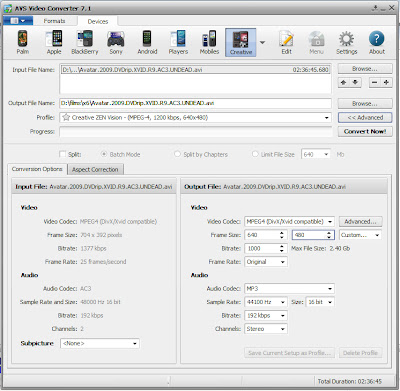Click the Delete Profile button
The image size is (400, 391).
tap(360, 353)
